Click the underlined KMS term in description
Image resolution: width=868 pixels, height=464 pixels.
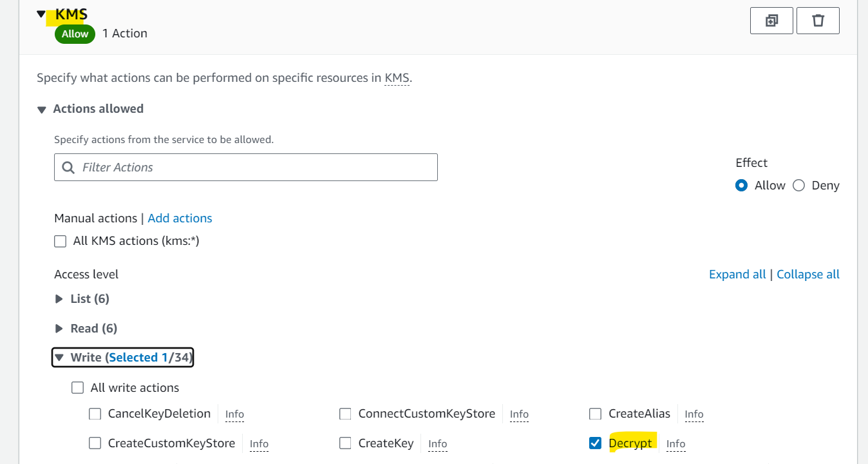pyautogui.click(x=397, y=79)
